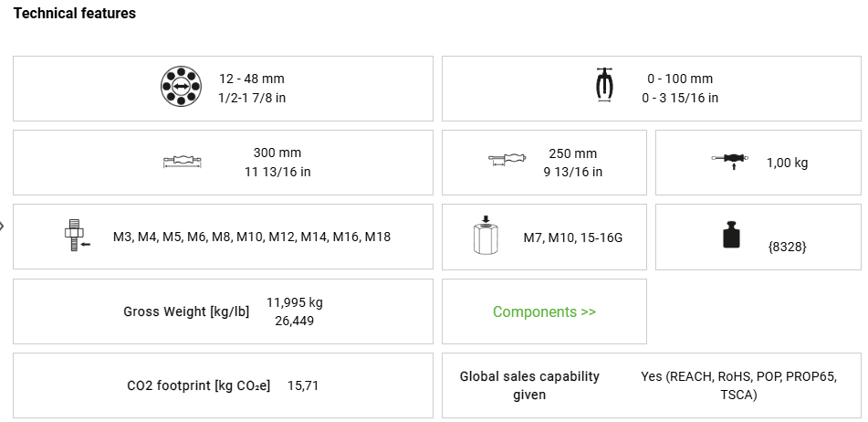Open the Components link
Screen dimensions: 868x422
(x=544, y=311)
